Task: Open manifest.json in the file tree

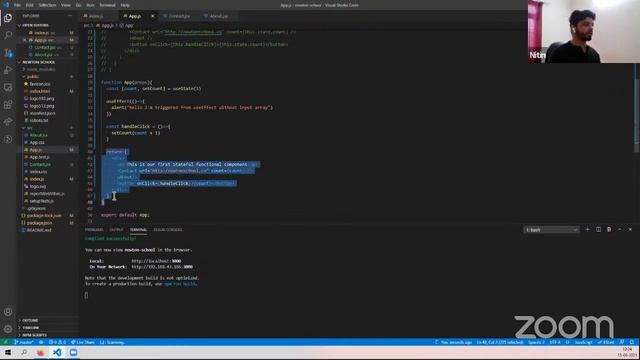Action: [42, 113]
